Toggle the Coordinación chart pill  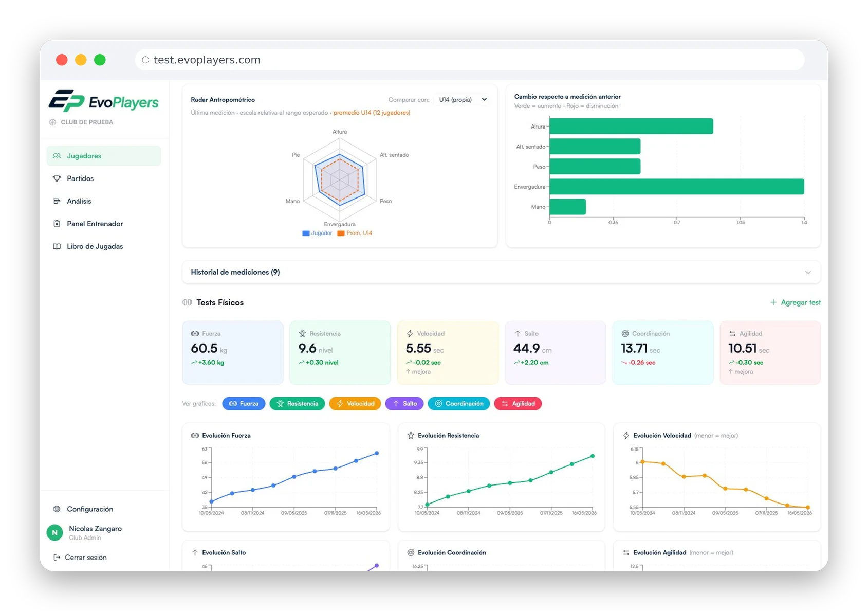click(459, 404)
